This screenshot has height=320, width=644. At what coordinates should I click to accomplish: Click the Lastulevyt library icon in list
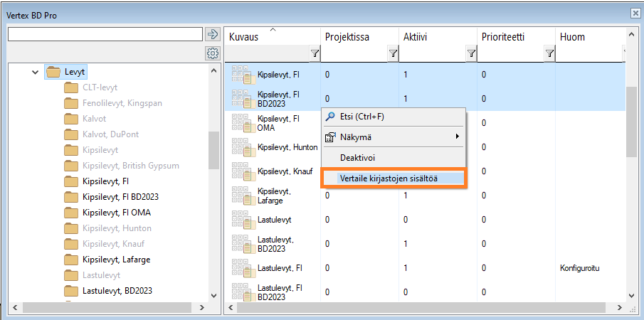click(242, 220)
